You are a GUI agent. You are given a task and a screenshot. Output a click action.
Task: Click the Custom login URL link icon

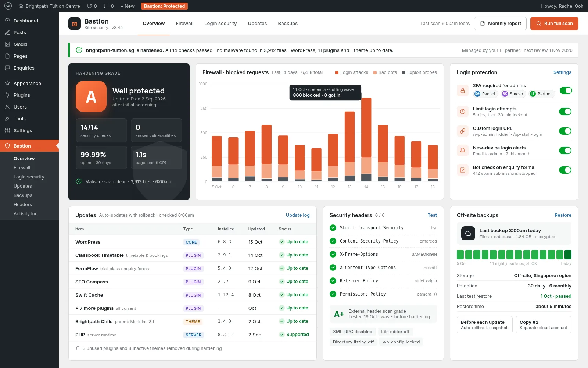point(463,131)
